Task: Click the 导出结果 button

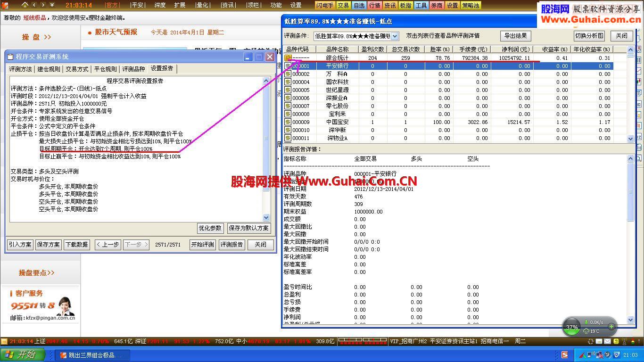Action: click(x=516, y=36)
